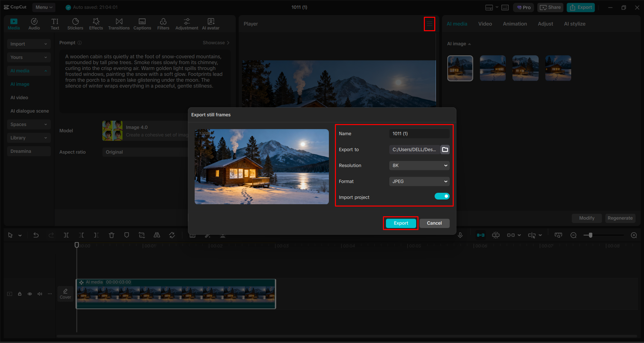This screenshot has height=343, width=644.
Task: Hide the AI media track with the eye toggle
Action: pyautogui.click(x=30, y=294)
